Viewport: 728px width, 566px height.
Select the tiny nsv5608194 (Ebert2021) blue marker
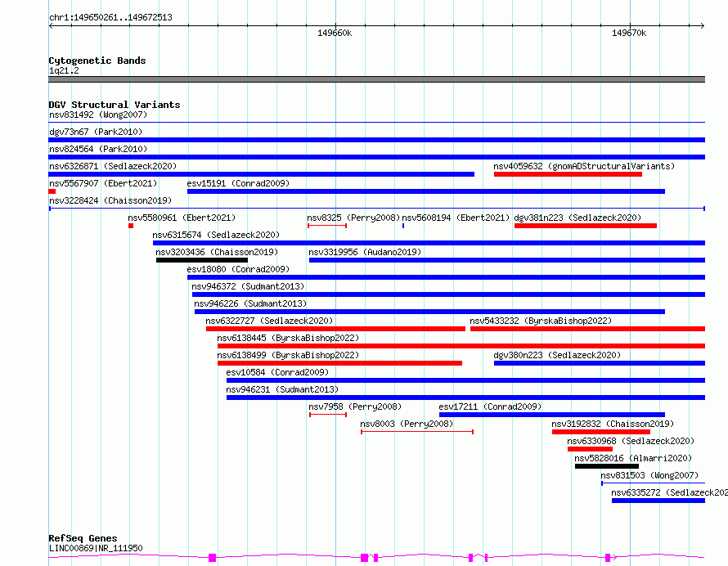[403, 226]
